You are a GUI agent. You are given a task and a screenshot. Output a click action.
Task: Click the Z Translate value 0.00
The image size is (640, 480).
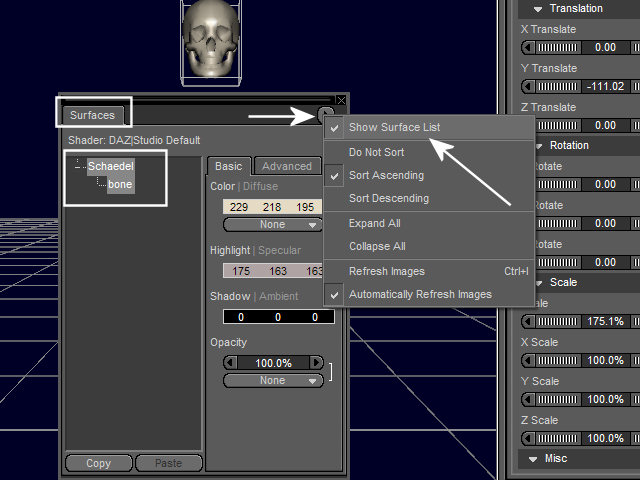click(605, 125)
